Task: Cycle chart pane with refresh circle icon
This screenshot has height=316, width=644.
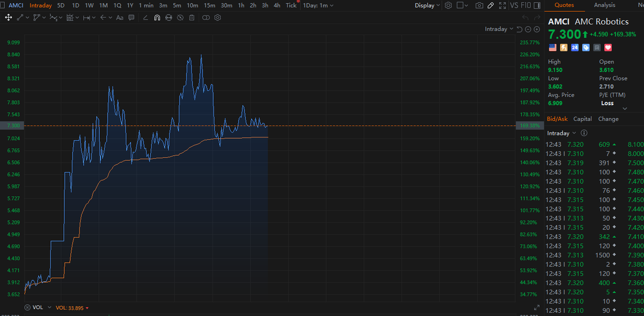Action: pos(519,29)
